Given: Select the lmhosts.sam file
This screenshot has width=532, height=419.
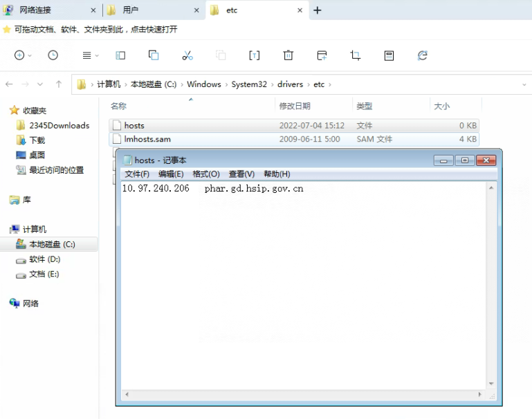Looking at the screenshot, I should click(147, 139).
